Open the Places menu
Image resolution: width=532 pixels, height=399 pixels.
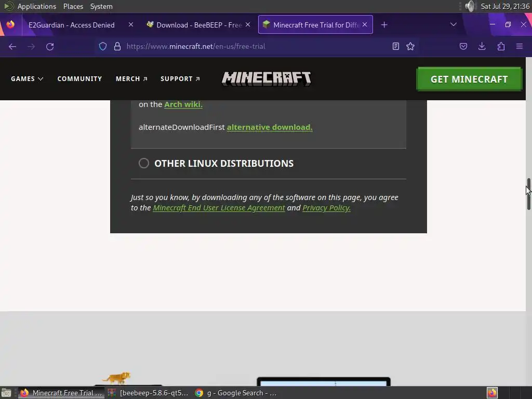pyautogui.click(x=73, y=6)
